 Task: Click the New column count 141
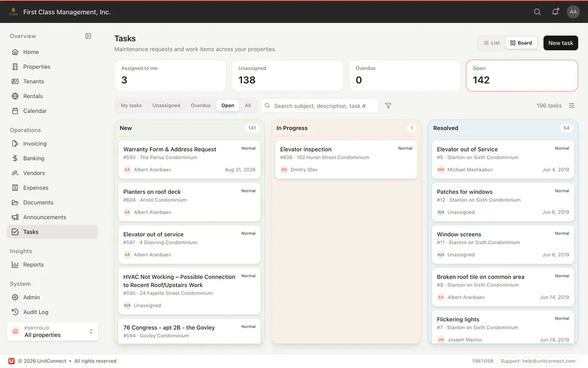coord(252,128)
